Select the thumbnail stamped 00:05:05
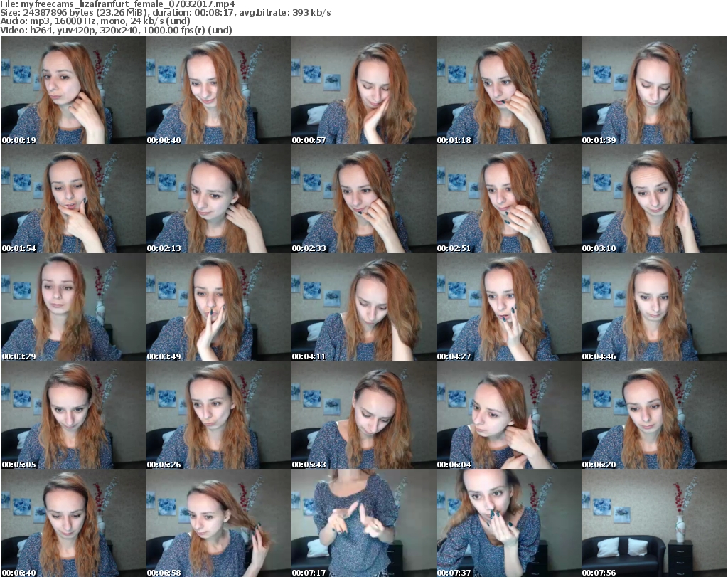This screenshot has width=728, height=577. pos(74,415)
